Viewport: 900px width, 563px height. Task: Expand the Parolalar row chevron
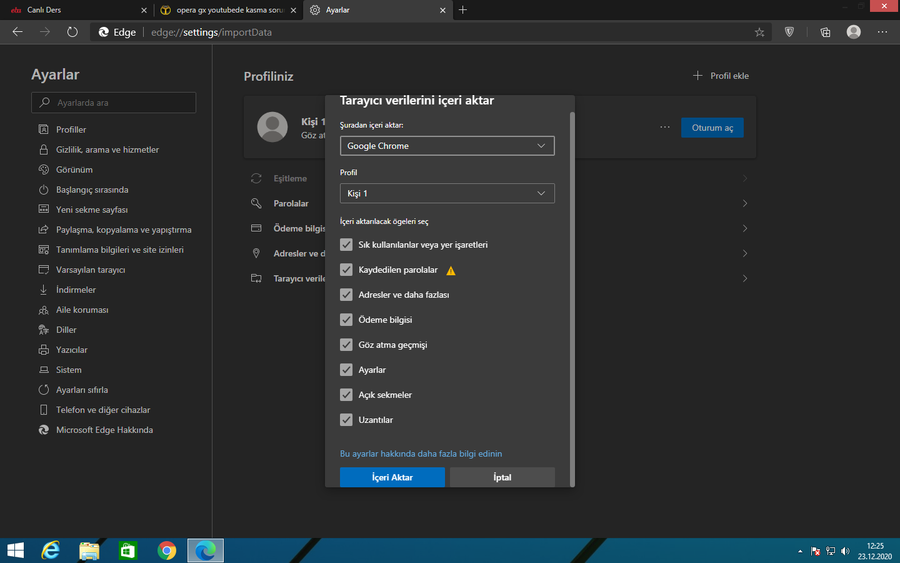[744, 203]
